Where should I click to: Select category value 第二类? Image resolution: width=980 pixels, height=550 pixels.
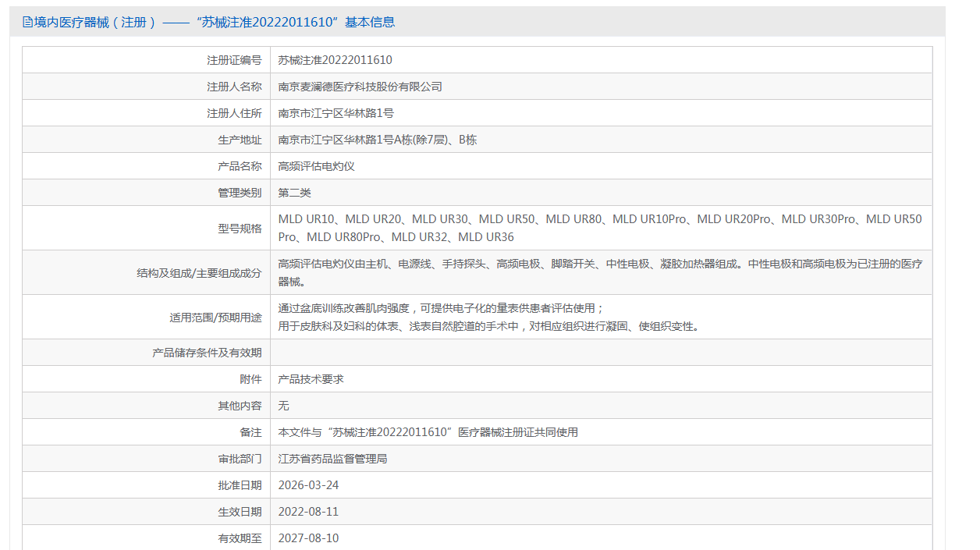(295, 193)
